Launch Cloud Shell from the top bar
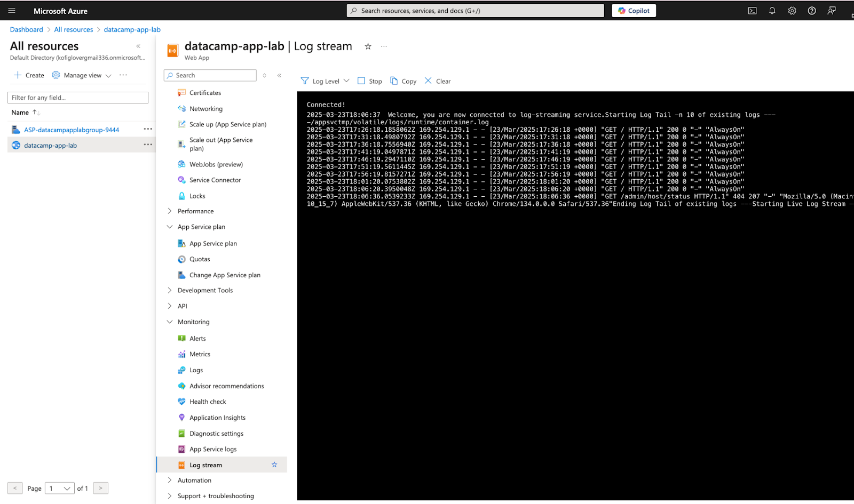Image resolution: width=854 pixels, height=504 pixels. pos(752,11)
